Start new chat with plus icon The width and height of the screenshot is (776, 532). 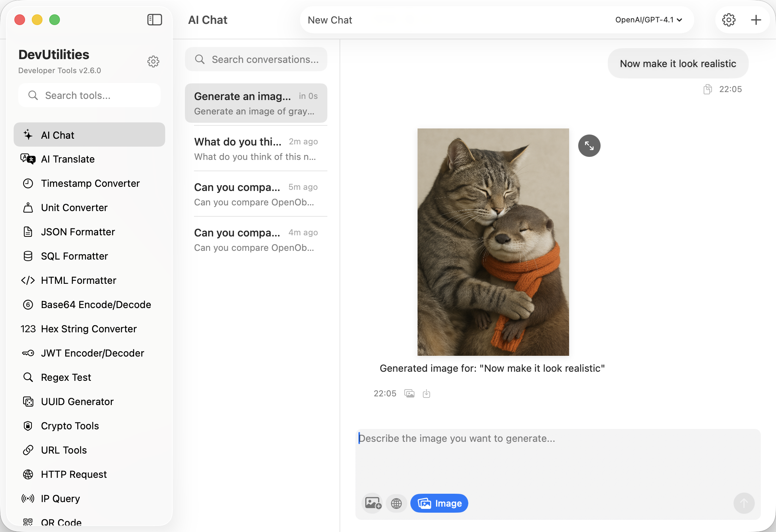tap(756, 20)
